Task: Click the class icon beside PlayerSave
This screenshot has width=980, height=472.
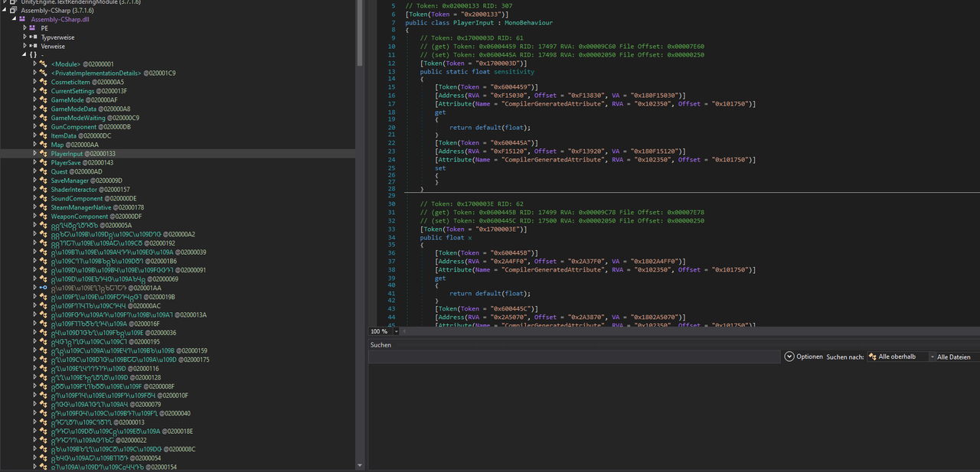Action: [44, 163]
